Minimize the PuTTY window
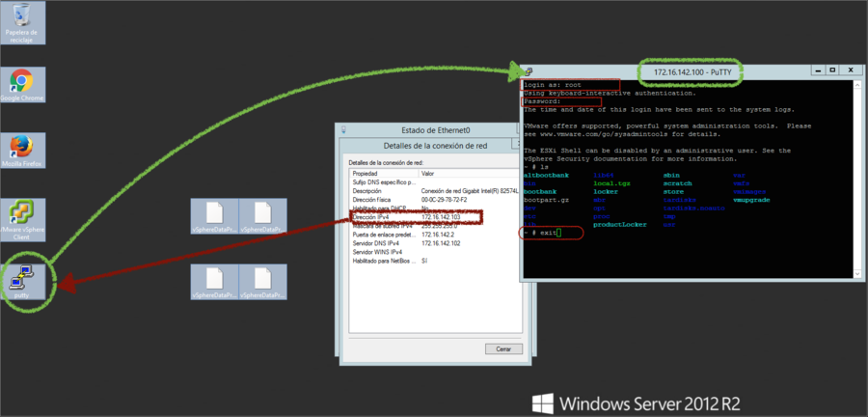This screenshot has height=417, width=868. click(818, 71)
